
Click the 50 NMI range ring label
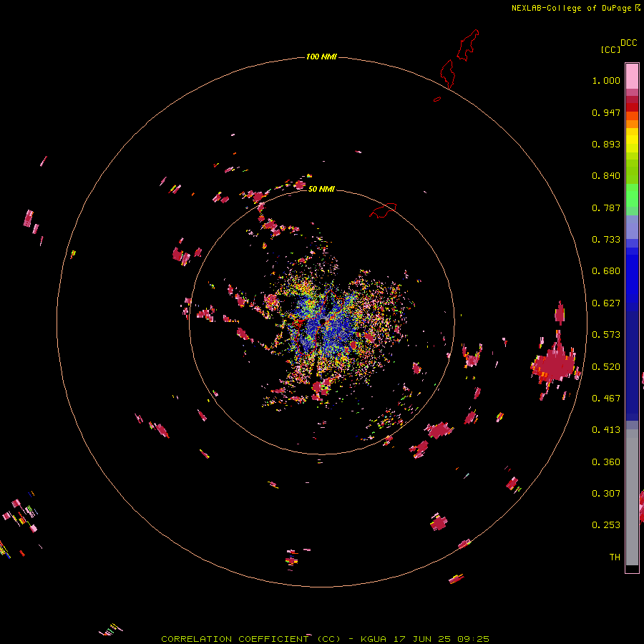(321, 189)
